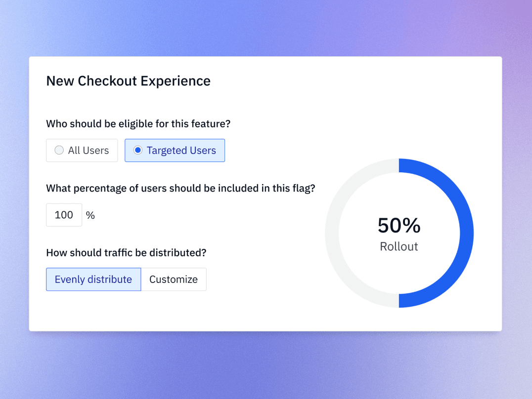This screenshot has width=532, height=399.
Task: Click the gray arc of the rollout donut
Action: point(332,233)
